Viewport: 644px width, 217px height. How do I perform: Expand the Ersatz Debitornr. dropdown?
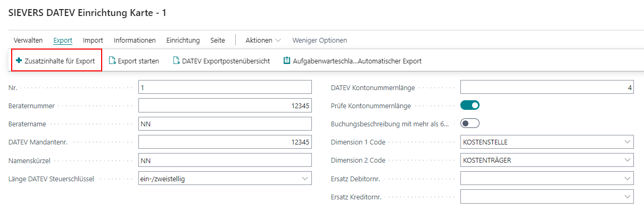627,179
